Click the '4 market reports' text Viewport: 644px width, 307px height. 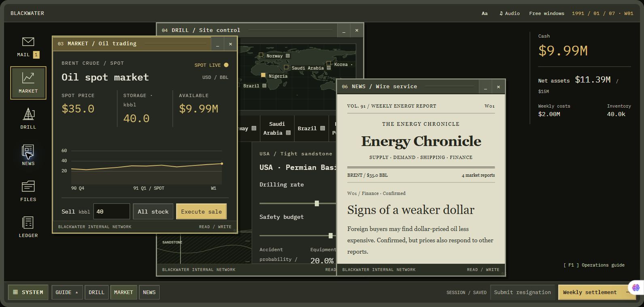coord(478,175)
